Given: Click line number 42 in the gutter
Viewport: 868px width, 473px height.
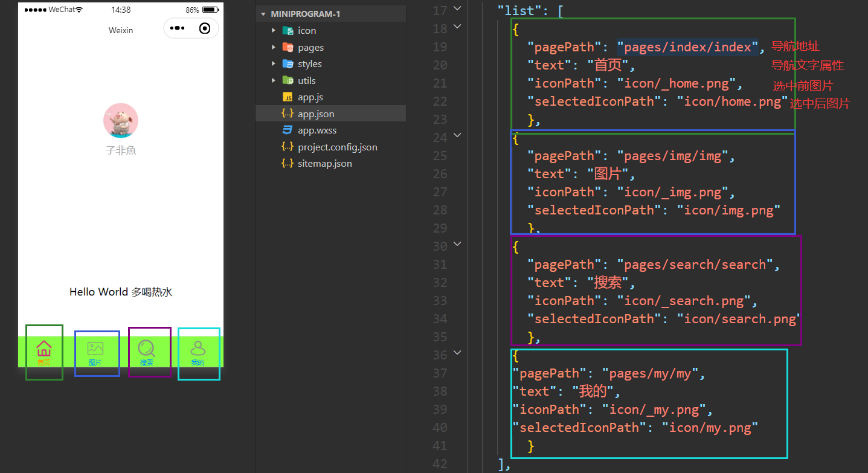Looking at the screenshot, I should point(440,464).
